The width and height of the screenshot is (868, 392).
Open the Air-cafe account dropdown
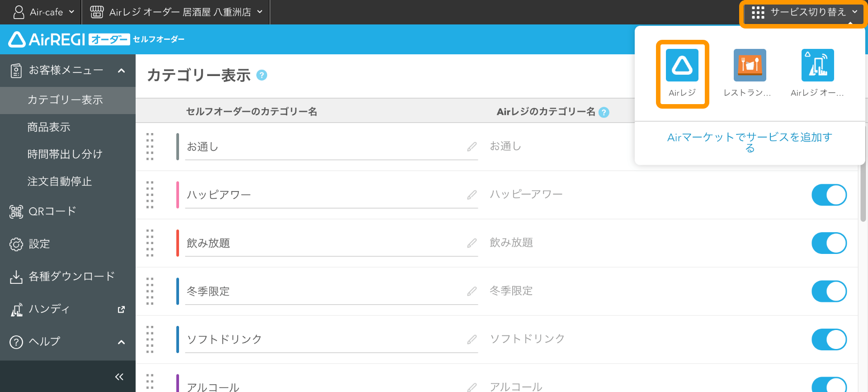44,12
